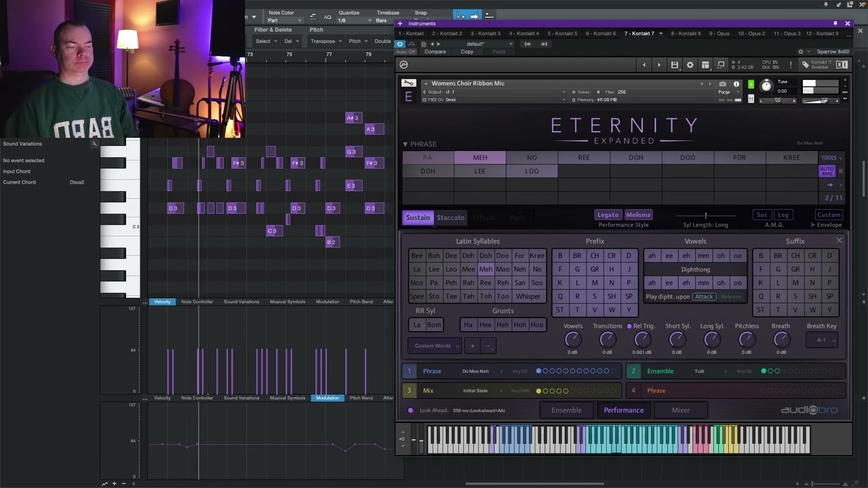Open the instrument info icon
The width and height of the screenshot is (868, 488).
pyautogui.click(x=736, y=84)
